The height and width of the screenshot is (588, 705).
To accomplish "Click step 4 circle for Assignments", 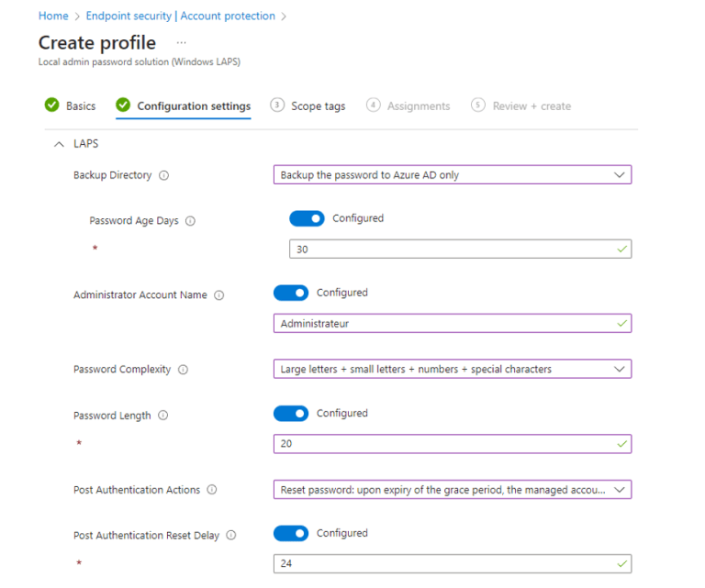I will (374, 105).
